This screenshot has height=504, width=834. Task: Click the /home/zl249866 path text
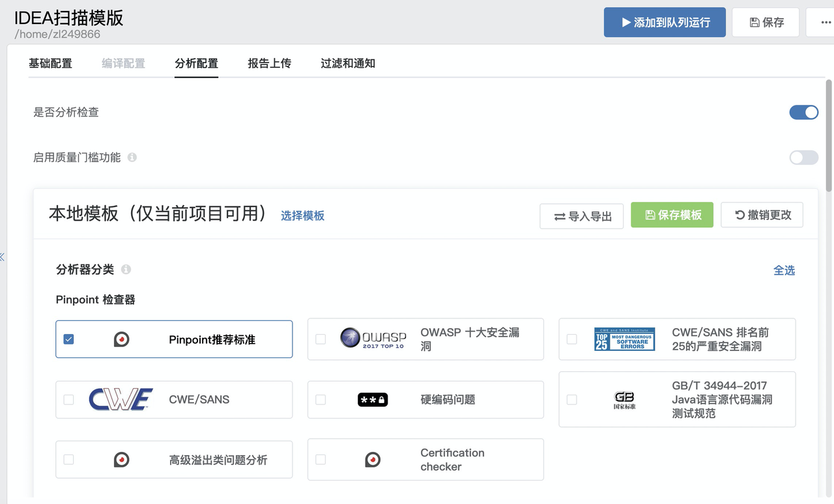57,35
